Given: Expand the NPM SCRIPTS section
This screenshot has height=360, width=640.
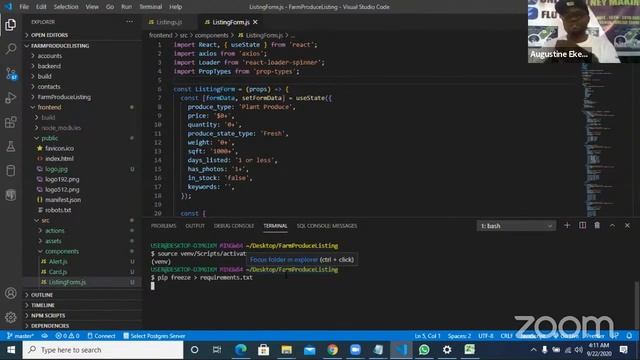Looking at the screenshot, I should (48, 316).
